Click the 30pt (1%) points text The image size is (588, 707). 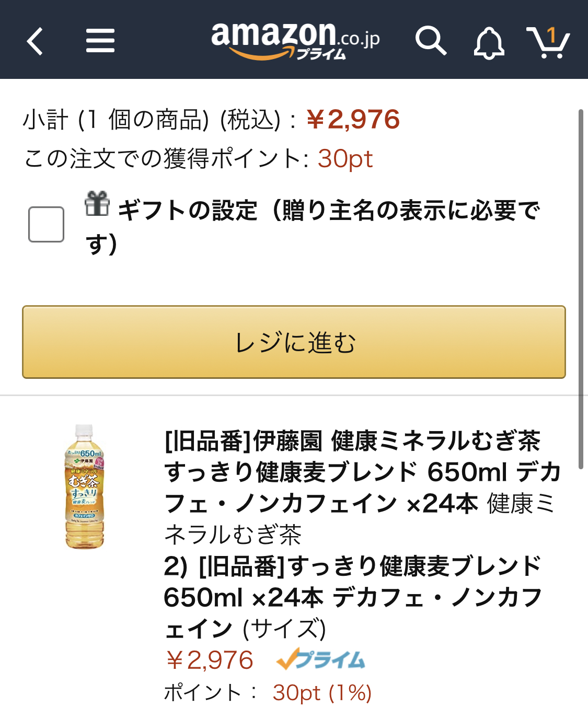point(322,693)
